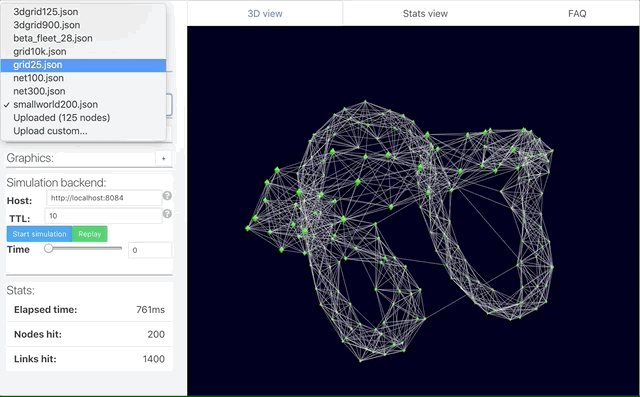
Task: Click the green Replay button
Action: [x=89, y=234]
